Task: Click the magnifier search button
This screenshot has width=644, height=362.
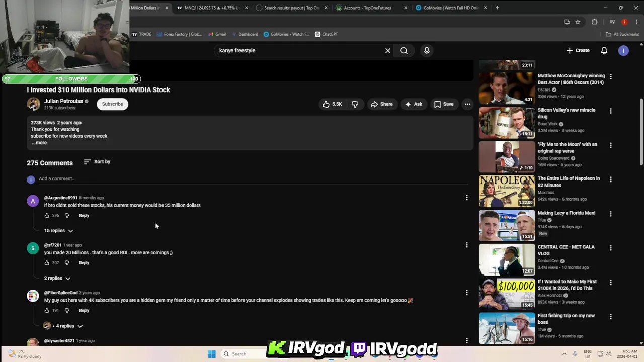Action: [404, 50]
